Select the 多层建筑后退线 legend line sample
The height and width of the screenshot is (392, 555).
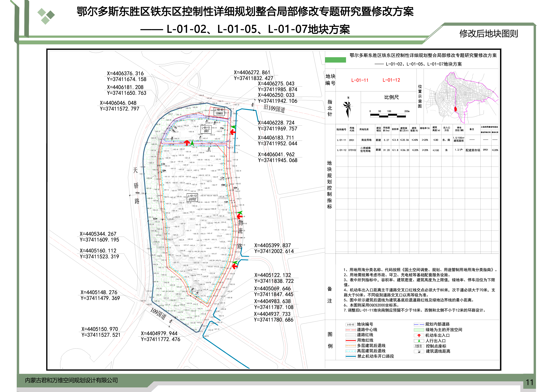(350, 346)
